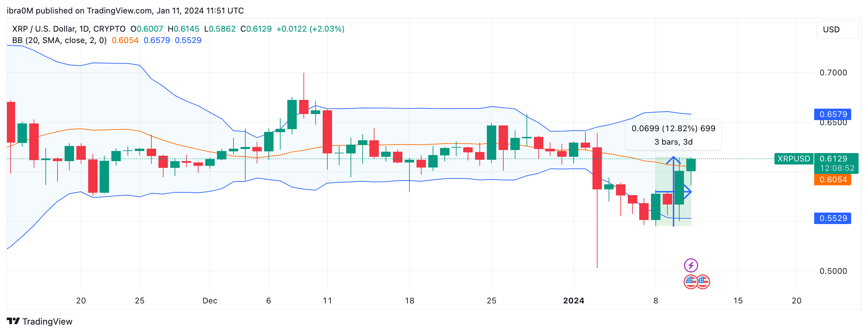This screenshot has height=333, width=868.
Task: Click the date axis label 15
Action: point(738,301)
